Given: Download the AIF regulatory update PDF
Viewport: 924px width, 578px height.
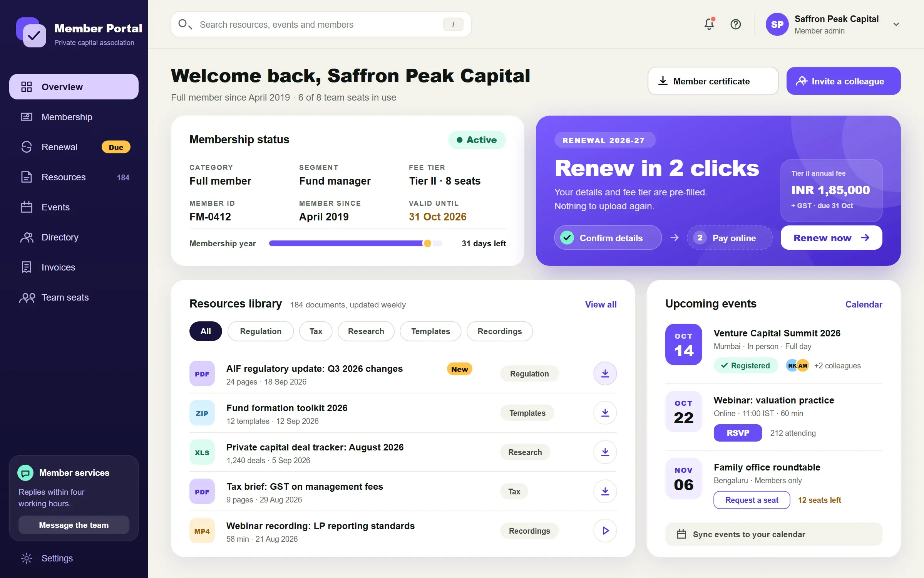Looking at the screenshot, I should point(605,373).
